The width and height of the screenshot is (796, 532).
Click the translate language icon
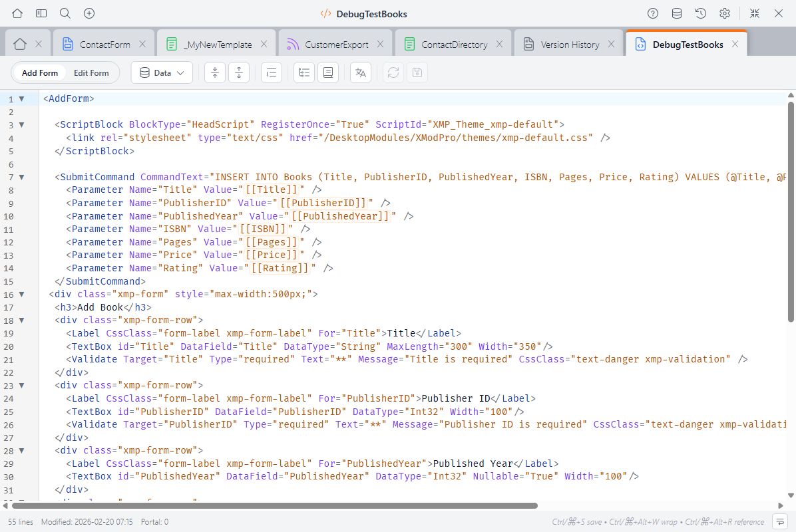[x=361, y=72]
